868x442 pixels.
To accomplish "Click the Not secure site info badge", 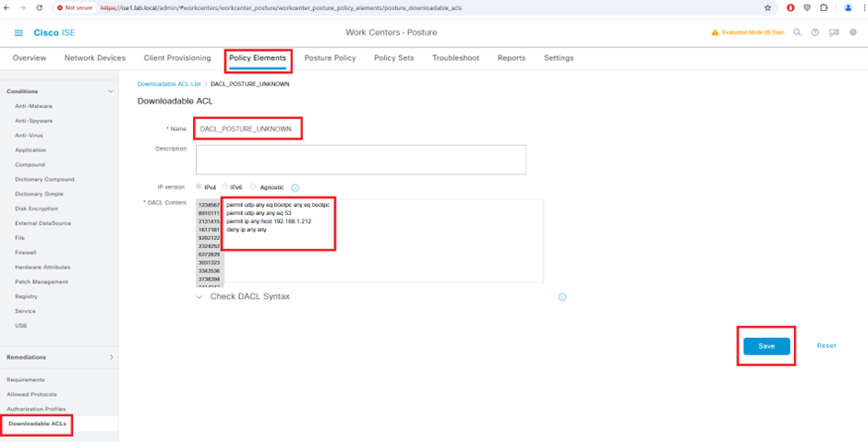I will tap(75, 7).
